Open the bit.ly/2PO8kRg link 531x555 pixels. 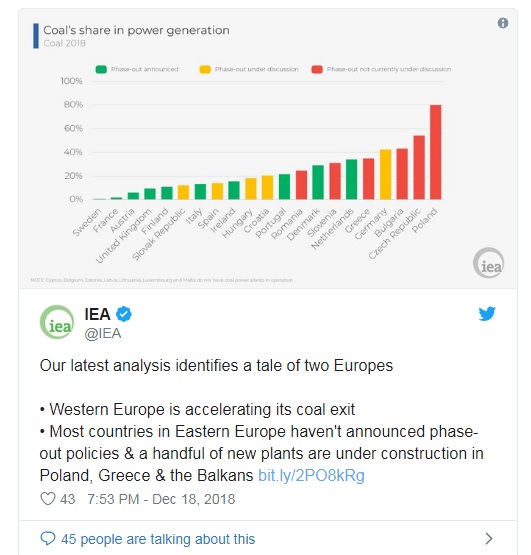[x=311, y=475]
